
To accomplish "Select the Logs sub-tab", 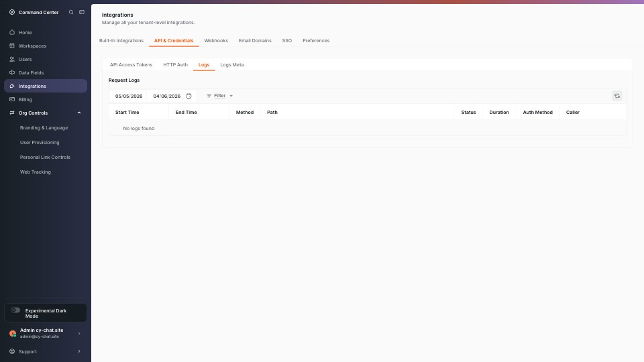I will point(204,65).
